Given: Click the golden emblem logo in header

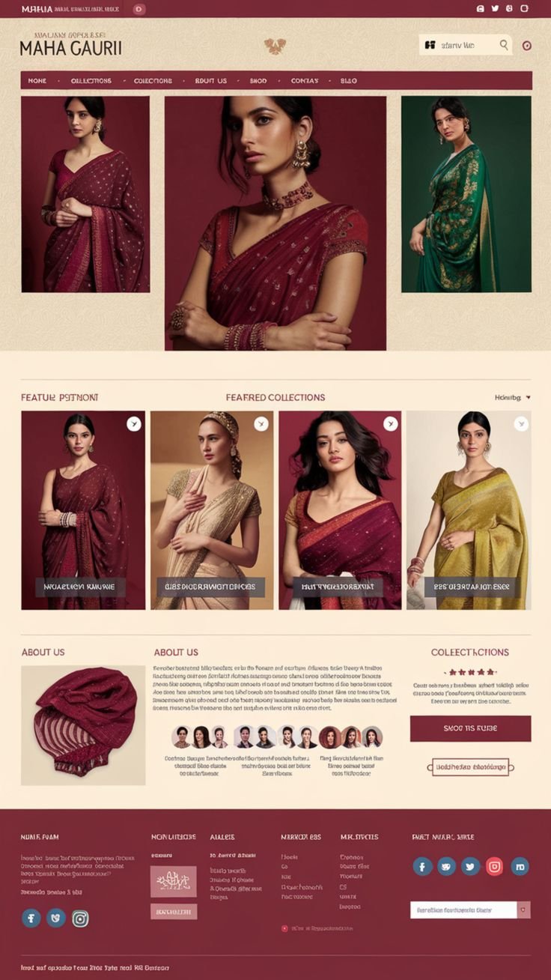Looking at the screenshot, I should [x=275, y=46].
